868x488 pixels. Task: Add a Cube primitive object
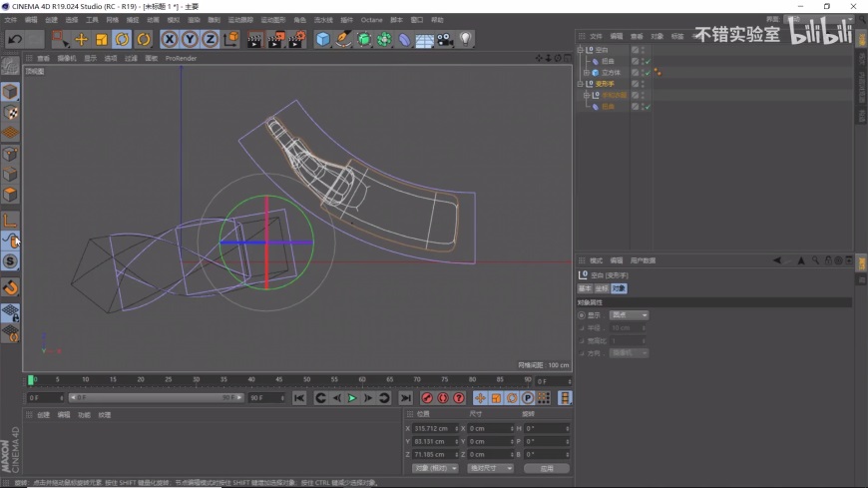pyautogui.click(x=323, y=39)
